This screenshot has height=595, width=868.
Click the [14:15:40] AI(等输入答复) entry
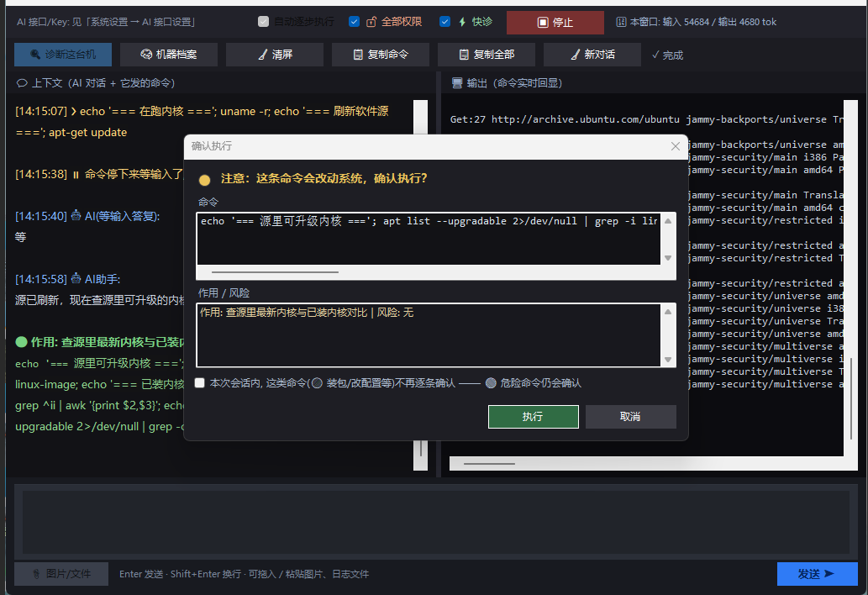(87, 217)
